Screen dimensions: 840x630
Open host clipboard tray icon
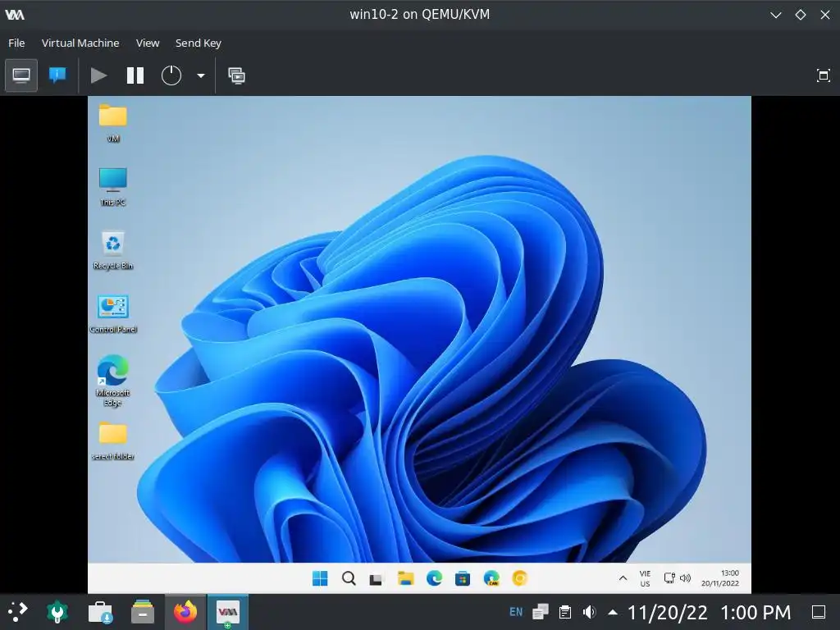tap(564, 612)
